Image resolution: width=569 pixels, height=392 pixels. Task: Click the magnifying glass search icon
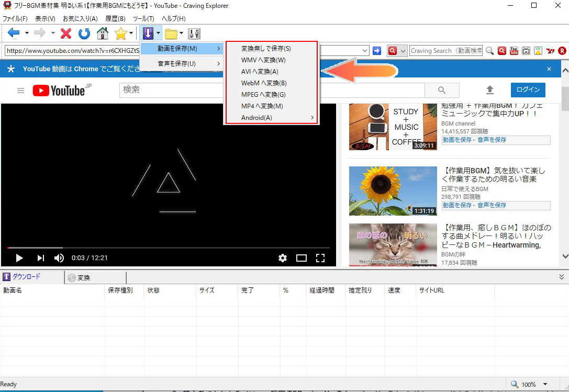pos(489,51)
